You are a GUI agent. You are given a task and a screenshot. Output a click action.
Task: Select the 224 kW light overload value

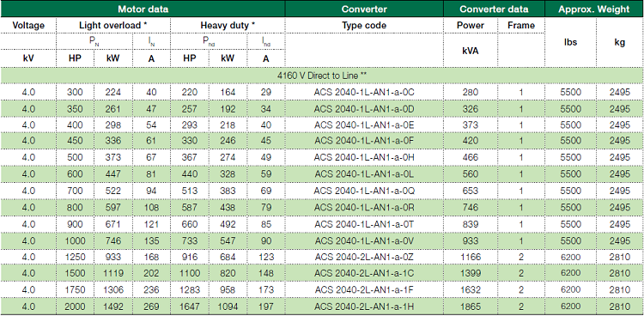pos(113,92)
